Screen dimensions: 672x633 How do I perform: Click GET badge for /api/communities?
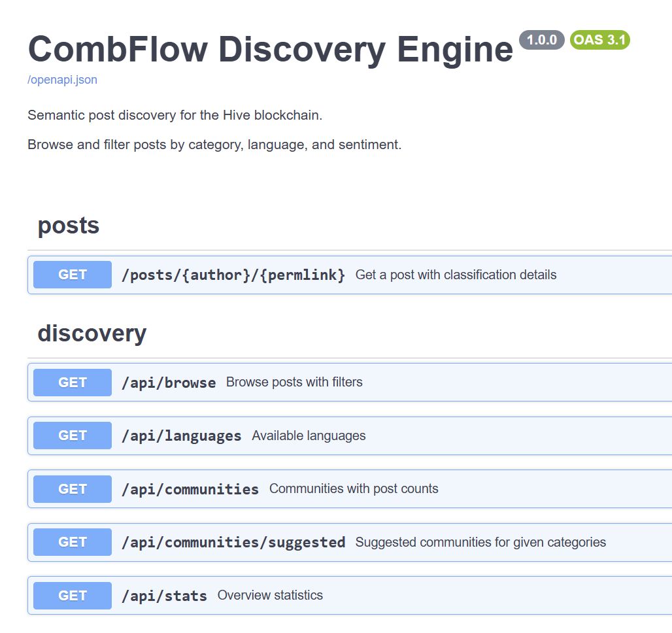pos(73,489)
